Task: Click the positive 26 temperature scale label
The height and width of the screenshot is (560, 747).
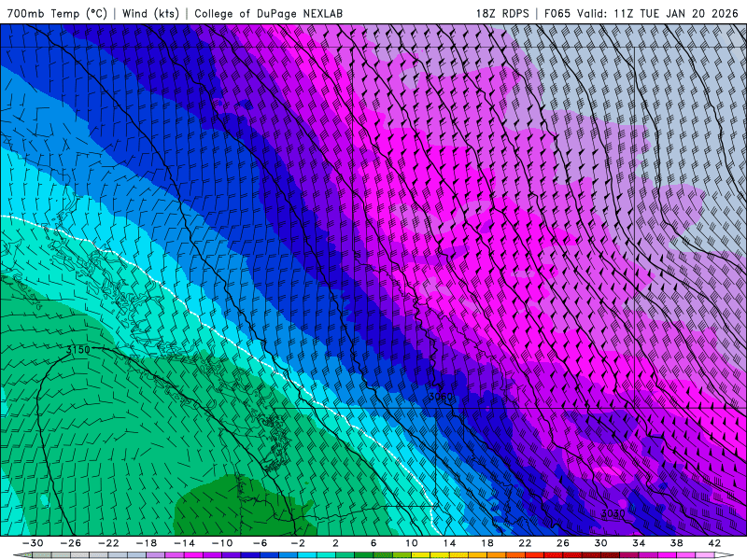Action: 563,543
